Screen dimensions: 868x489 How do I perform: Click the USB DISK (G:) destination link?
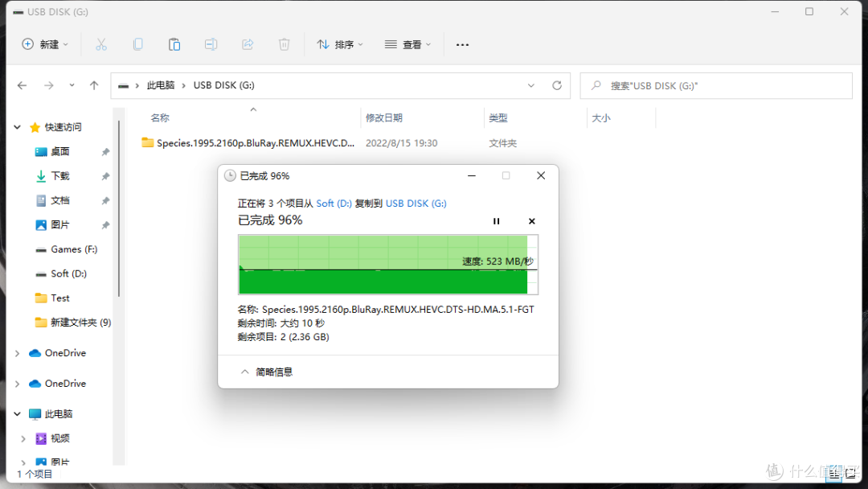coord(416,203)
